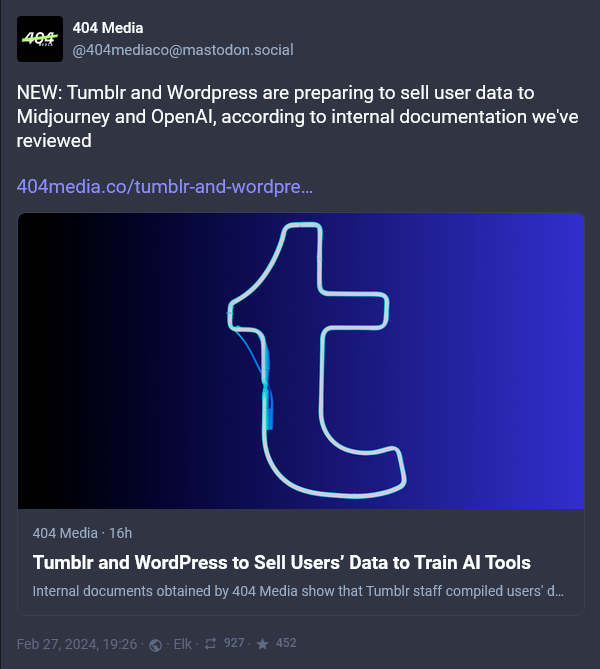Click the '404 Media · 16h' card source line

[82, 533]
